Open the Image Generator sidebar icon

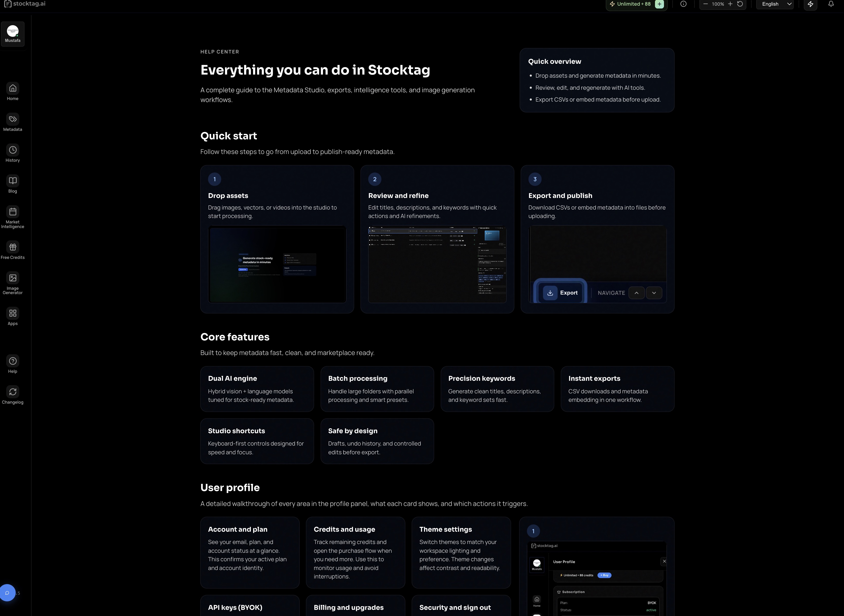coord(13,278)
